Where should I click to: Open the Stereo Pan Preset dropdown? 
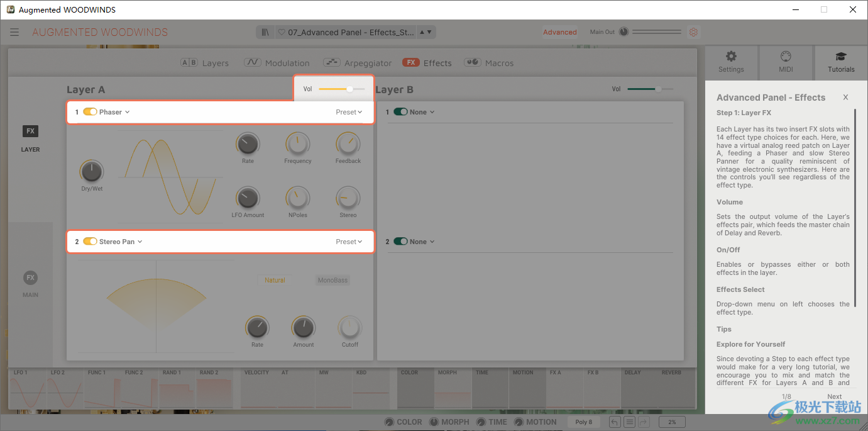pos(349,242)
